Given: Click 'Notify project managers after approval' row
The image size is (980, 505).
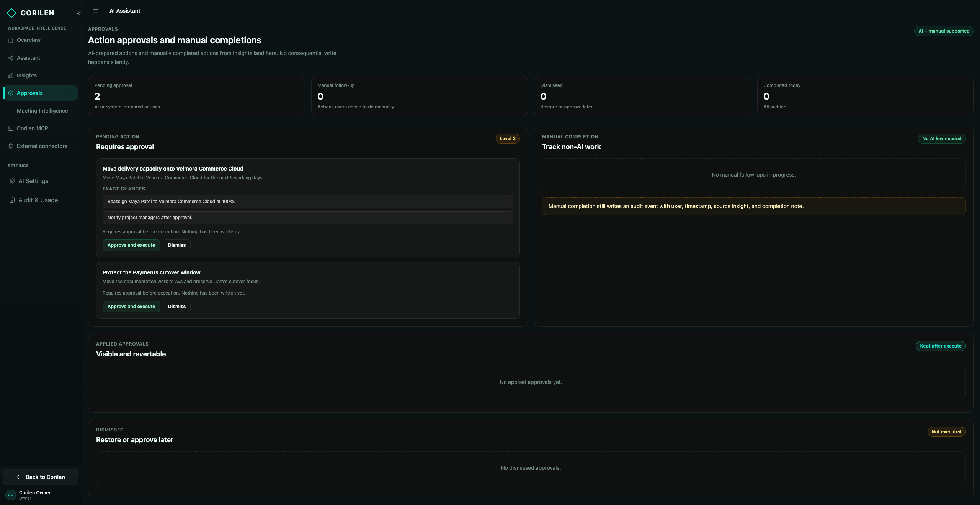Looking at the screenshot, I should [x=308, y=218].
